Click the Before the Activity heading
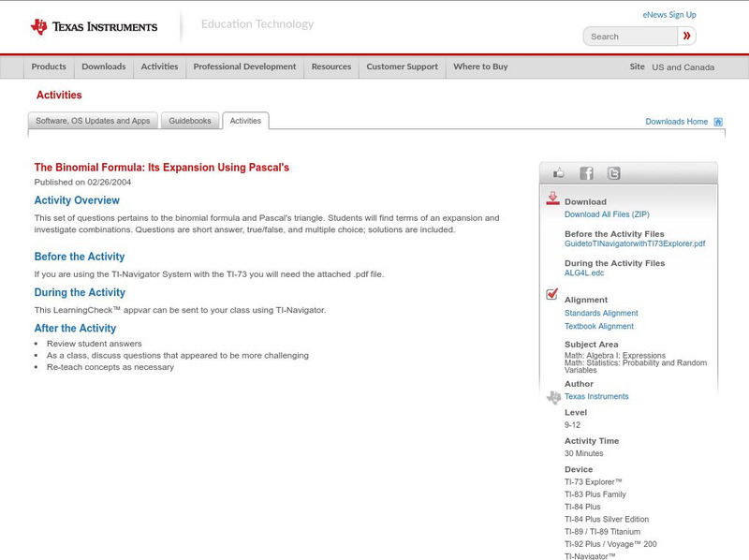The height and width of the screenshot is (560, 749). [x=80, y=257]
